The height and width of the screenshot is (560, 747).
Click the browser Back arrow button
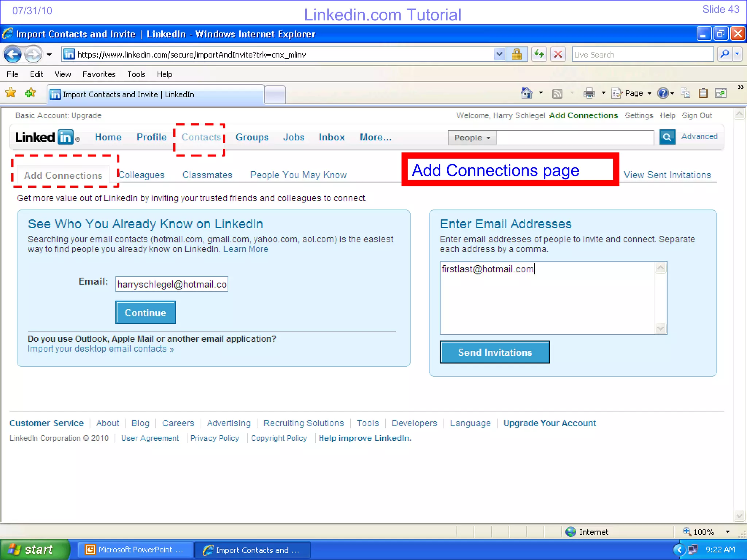[13, 55]
